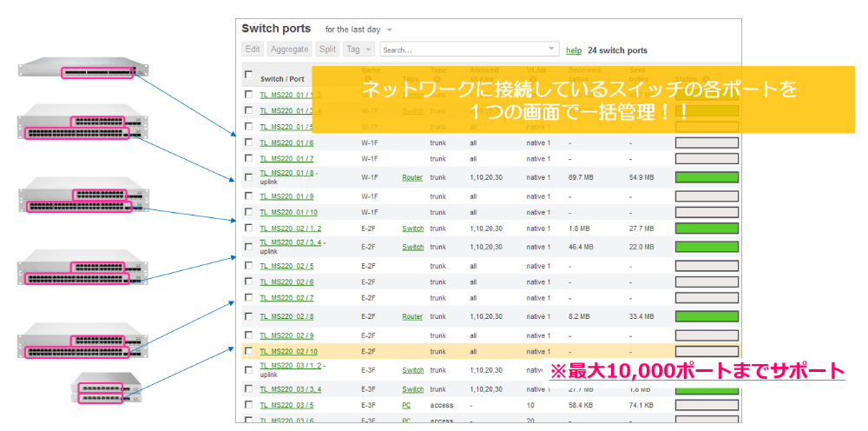Open port TL_MS220_01 / 9
Screen dimensions: 868x431
pyautogui.click(x=286, y=196)
